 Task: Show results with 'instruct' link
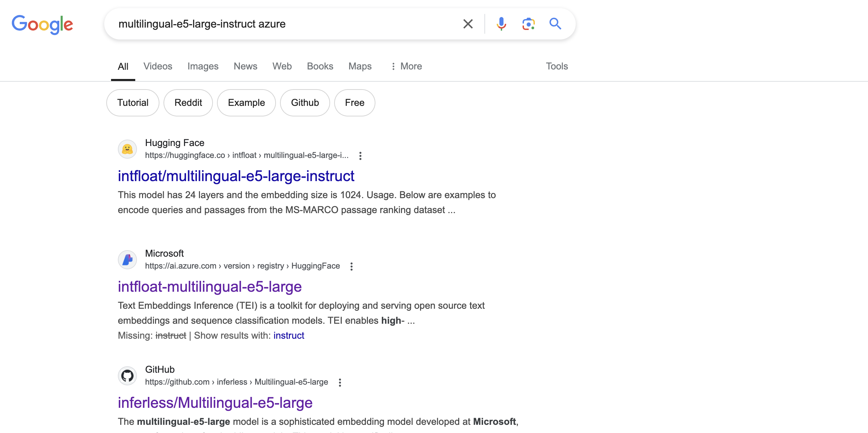click(x=289, y=336)
